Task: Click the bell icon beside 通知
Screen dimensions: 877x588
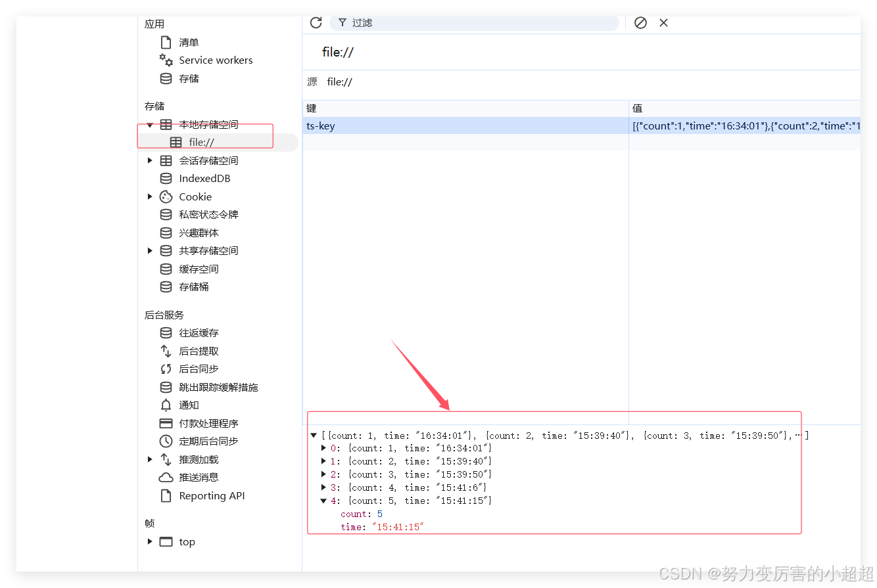Action: pos(166,405)
